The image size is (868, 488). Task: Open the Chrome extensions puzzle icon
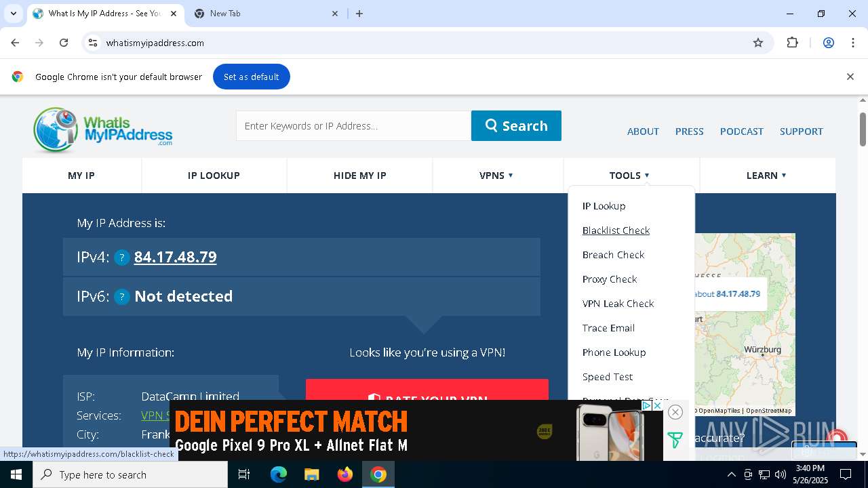click(792, 43)
